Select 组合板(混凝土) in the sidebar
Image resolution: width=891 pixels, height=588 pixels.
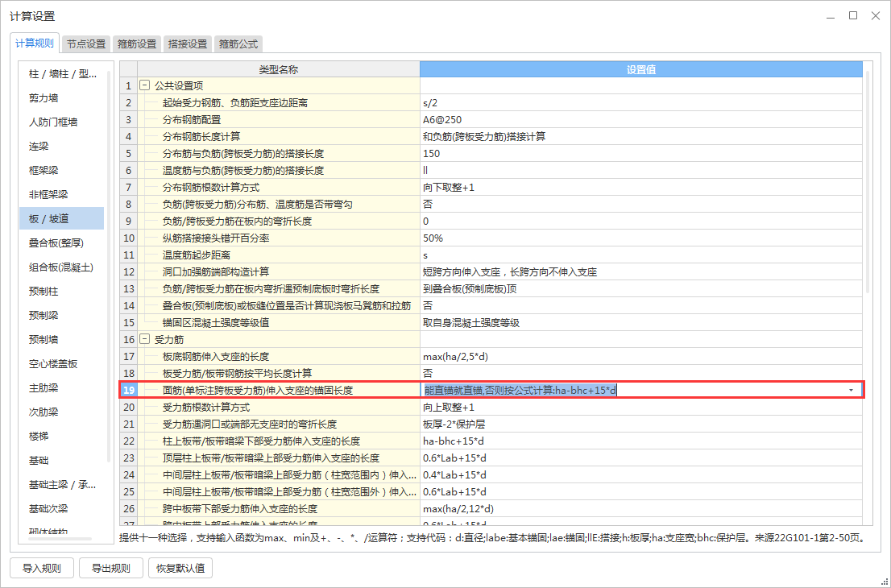[x=63, y=267]
